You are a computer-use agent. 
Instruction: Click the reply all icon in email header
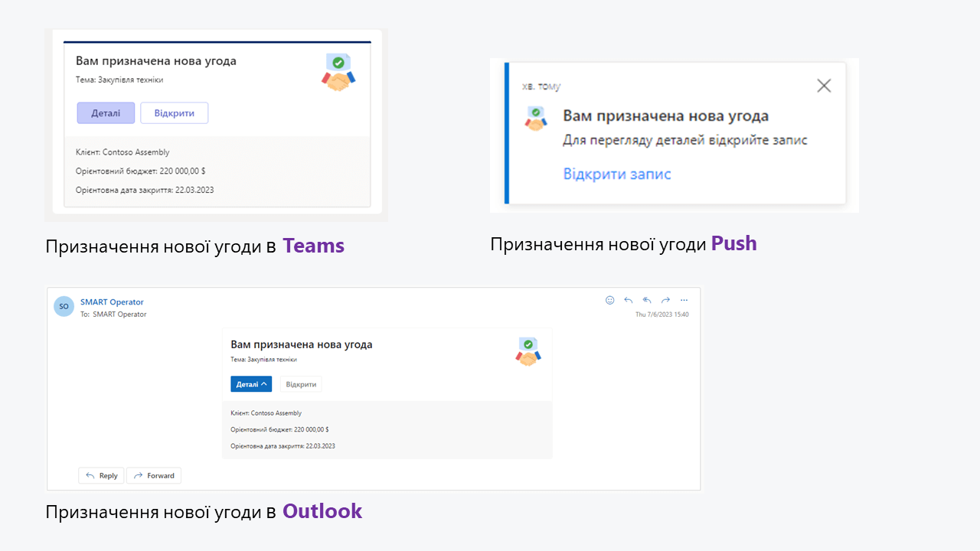tap(647, 300)
